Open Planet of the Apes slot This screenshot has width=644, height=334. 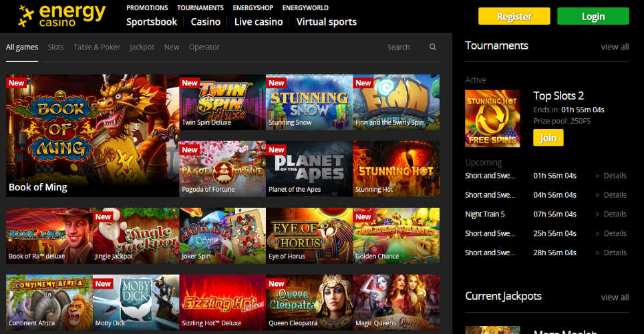[309, 168]
